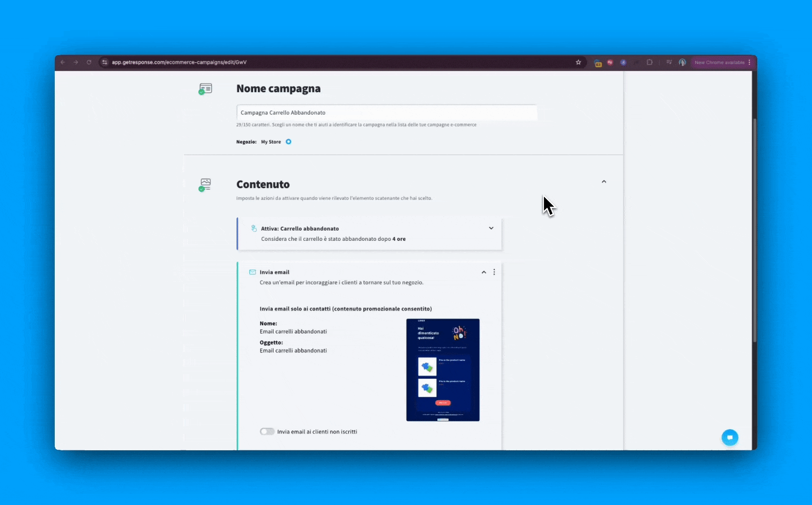
Task: Reload the page in the browser
Action: tap(89, 62)
